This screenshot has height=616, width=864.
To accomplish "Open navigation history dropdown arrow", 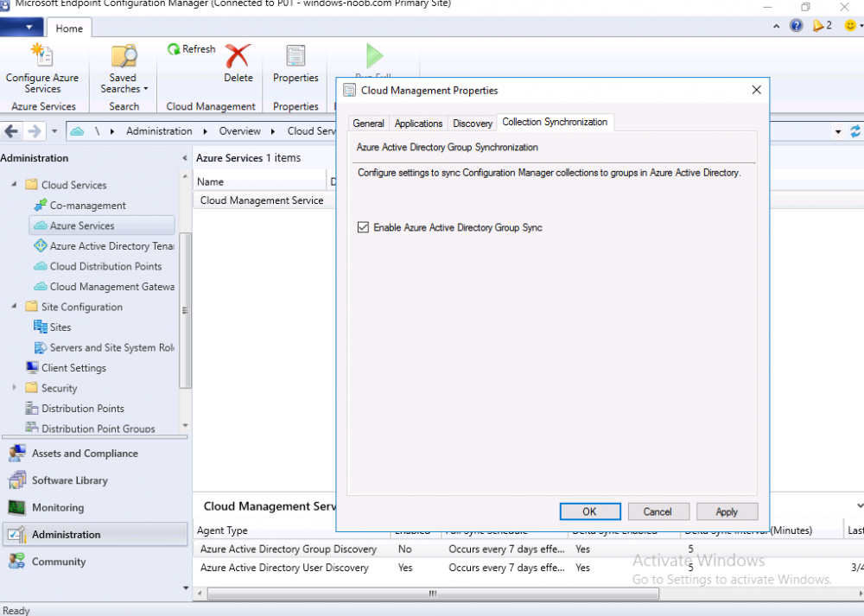I will [54, 131].
